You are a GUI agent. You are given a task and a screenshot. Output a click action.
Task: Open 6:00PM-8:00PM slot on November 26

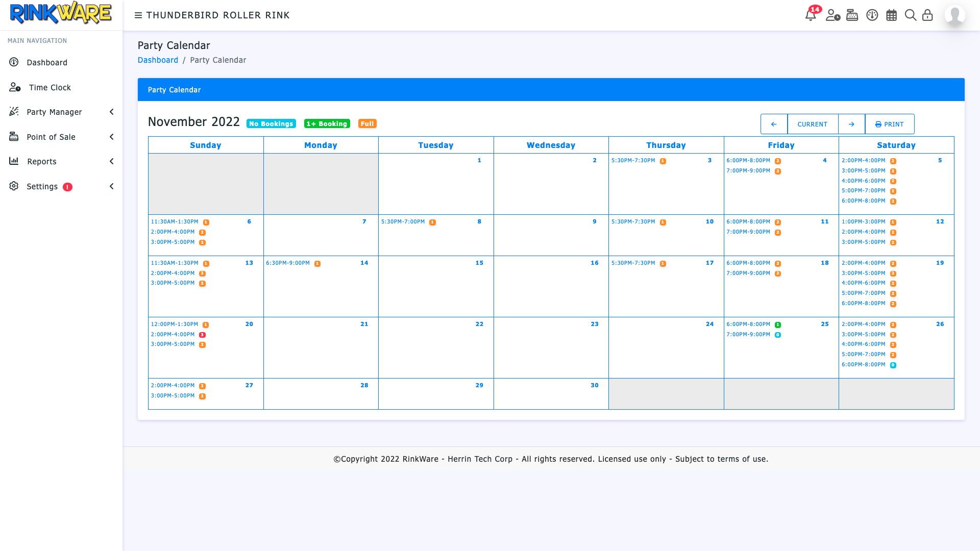coord(863,364)
